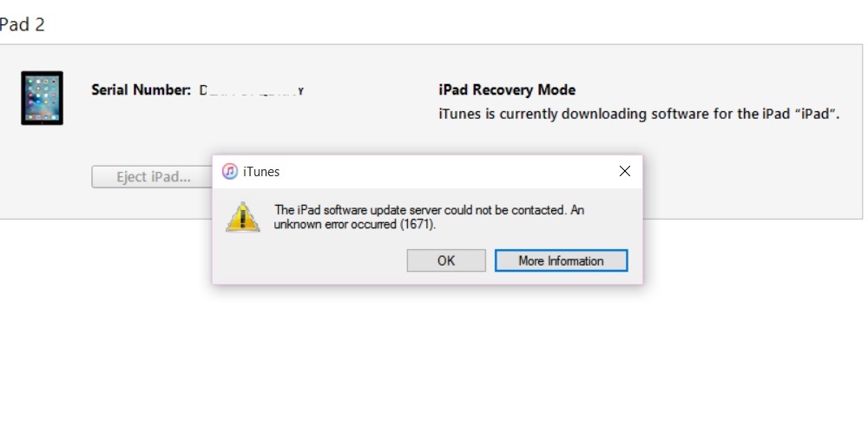Dismiss the error with the OK button
This screenshot has height=434, width=868.
pos(446,260)
